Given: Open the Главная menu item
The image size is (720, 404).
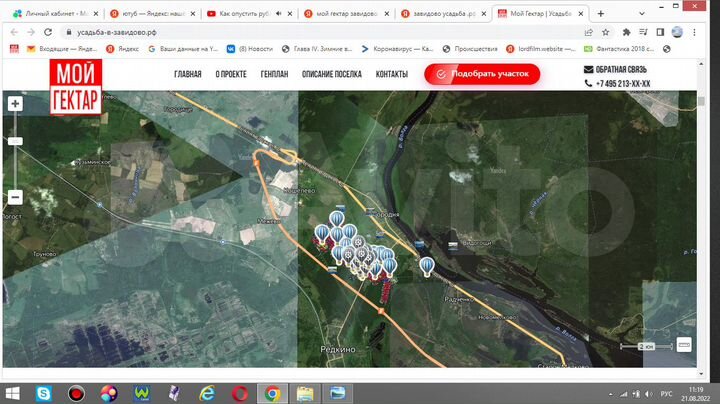Looking at the screenshot, I should (x=187, y=74).
